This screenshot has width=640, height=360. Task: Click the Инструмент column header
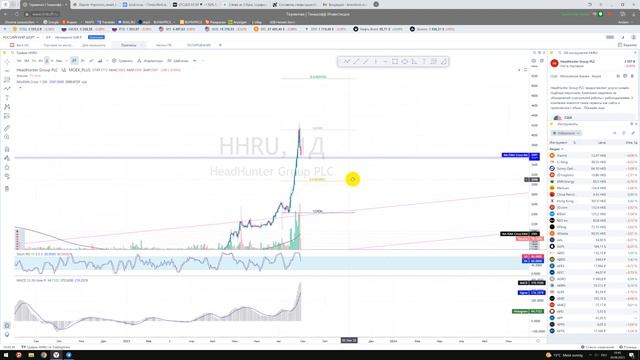coord(558,142)
